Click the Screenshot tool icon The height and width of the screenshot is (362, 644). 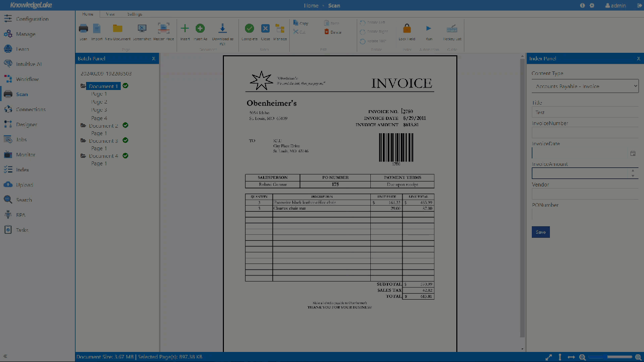(x=142, y=29)
